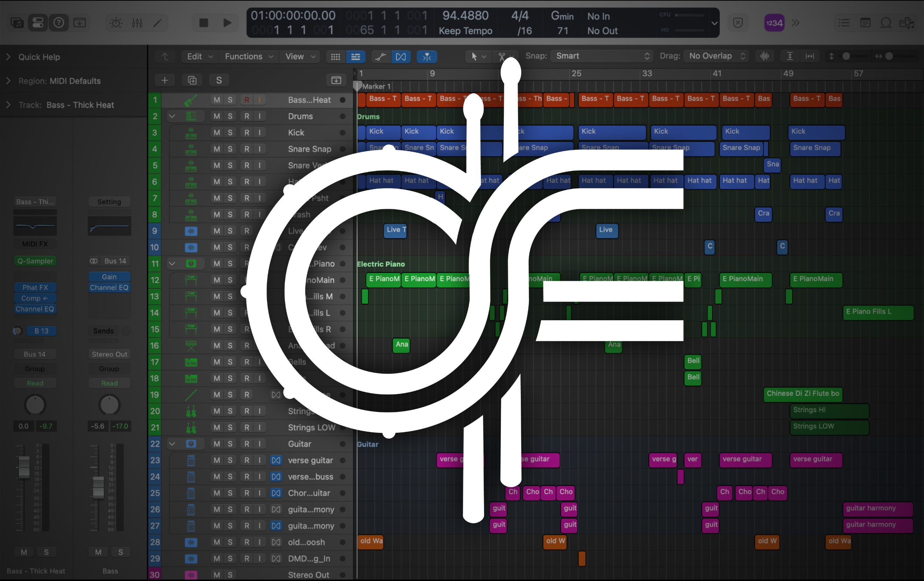
Task: Click the Stop button in transport
Action: 204,23
